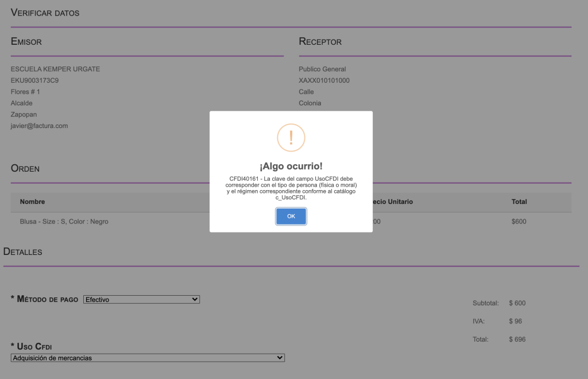Click the address 'Flores # 1'
Image resolution: width=588 pixels, height=379 pixels.
tap(25, 92)
